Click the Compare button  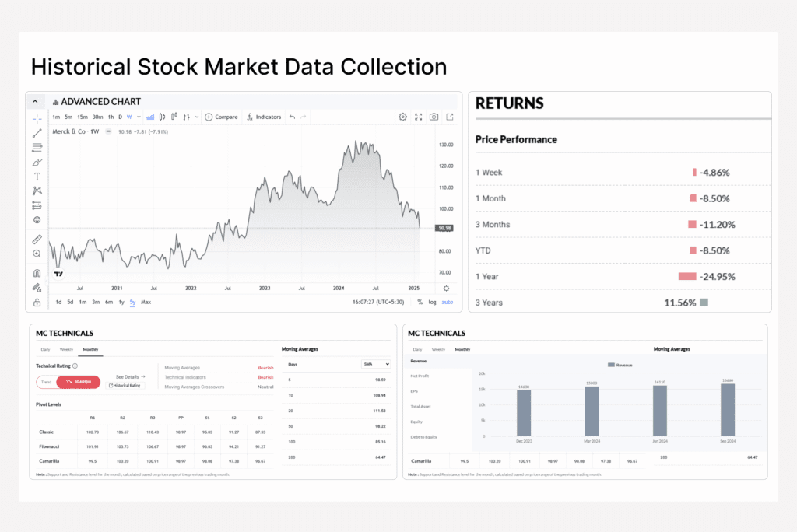[222, 117]
